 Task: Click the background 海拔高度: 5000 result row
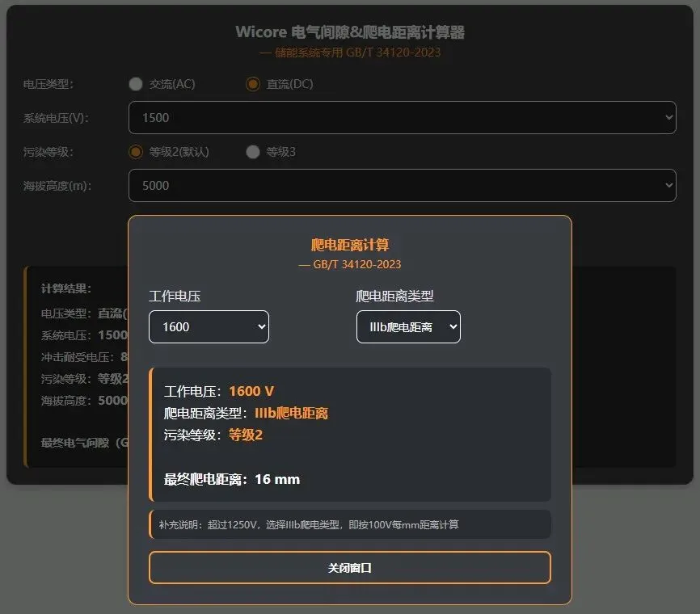(84, 400)
